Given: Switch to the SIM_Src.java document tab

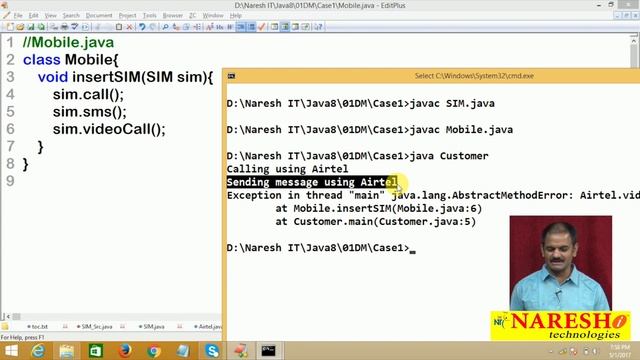Looking at the screenshot, I should pyautogui.click(x=96, y=327).
